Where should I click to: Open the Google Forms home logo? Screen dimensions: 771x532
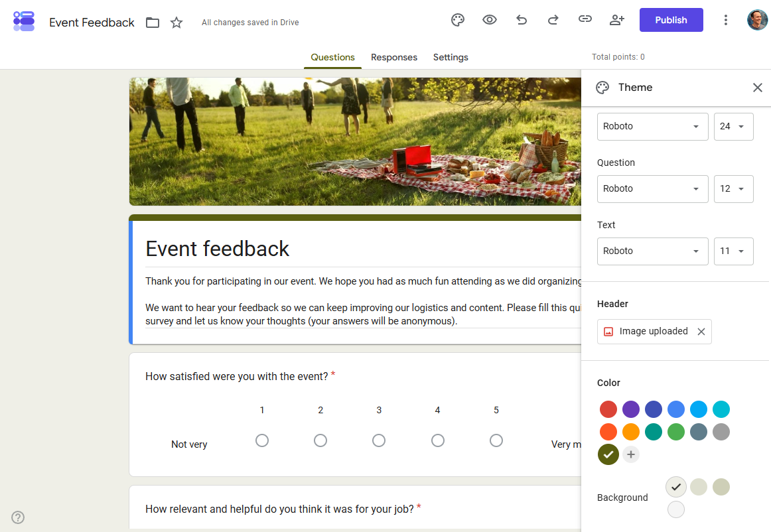24,22
